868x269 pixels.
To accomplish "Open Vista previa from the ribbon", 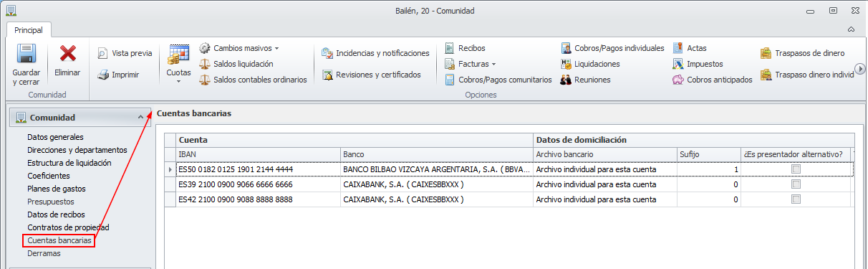I will pyautogui.click(x=125, y=53).
